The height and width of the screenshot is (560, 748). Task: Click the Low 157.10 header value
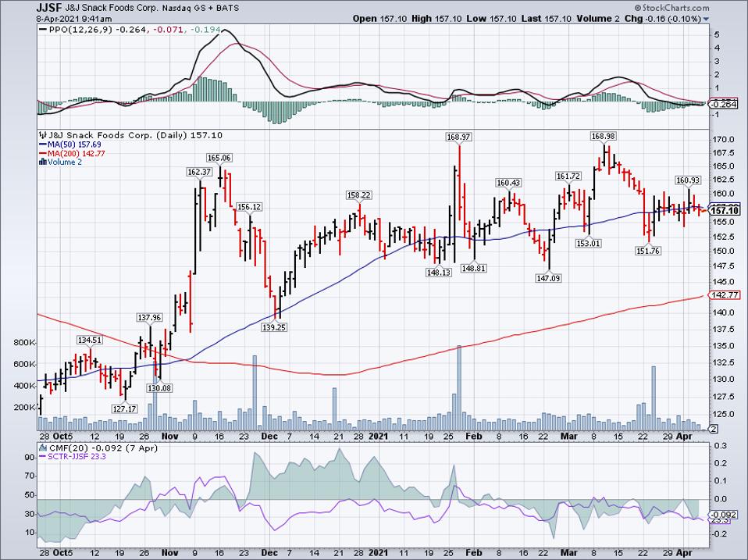490,19
